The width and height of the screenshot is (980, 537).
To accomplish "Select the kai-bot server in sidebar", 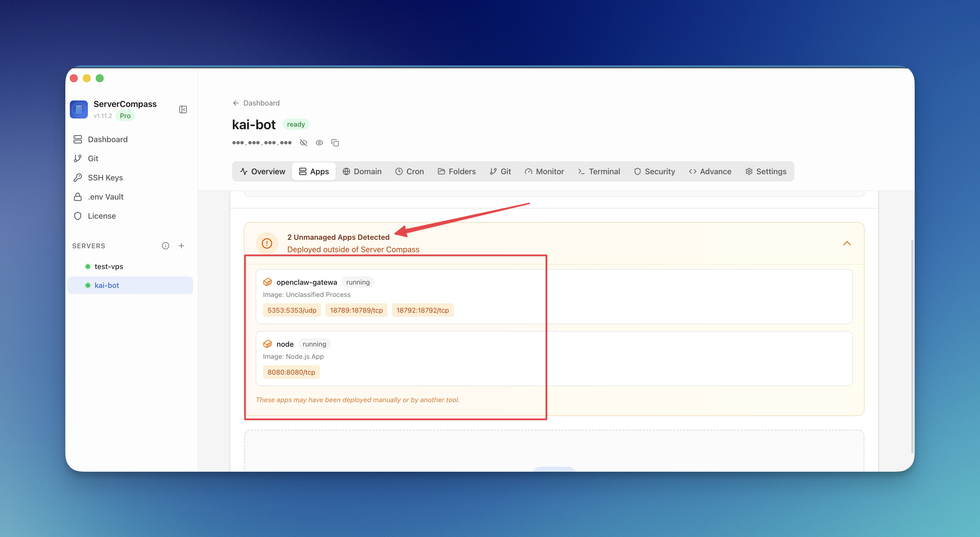I will coord(106,285).
